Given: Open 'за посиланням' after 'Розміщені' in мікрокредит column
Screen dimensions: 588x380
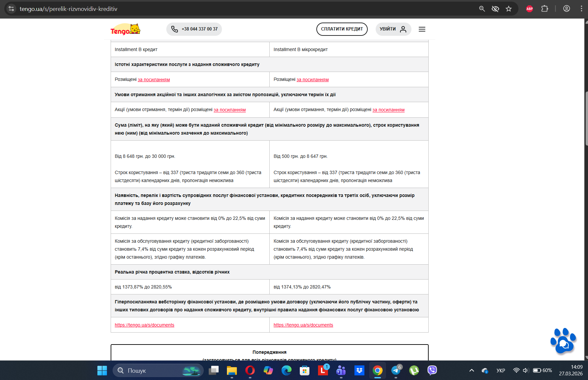Looking at the screenshot, I should tap(313, 80).
